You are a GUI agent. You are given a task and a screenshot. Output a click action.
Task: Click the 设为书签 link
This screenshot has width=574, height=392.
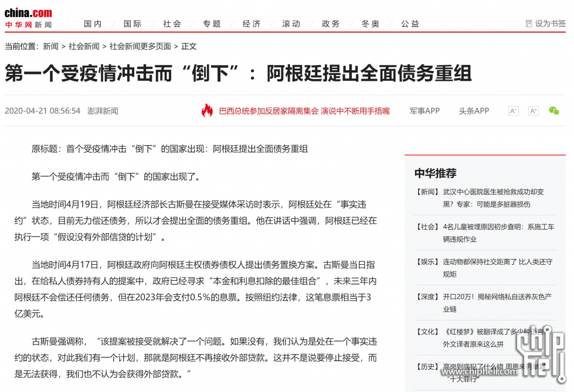[550, 23]
